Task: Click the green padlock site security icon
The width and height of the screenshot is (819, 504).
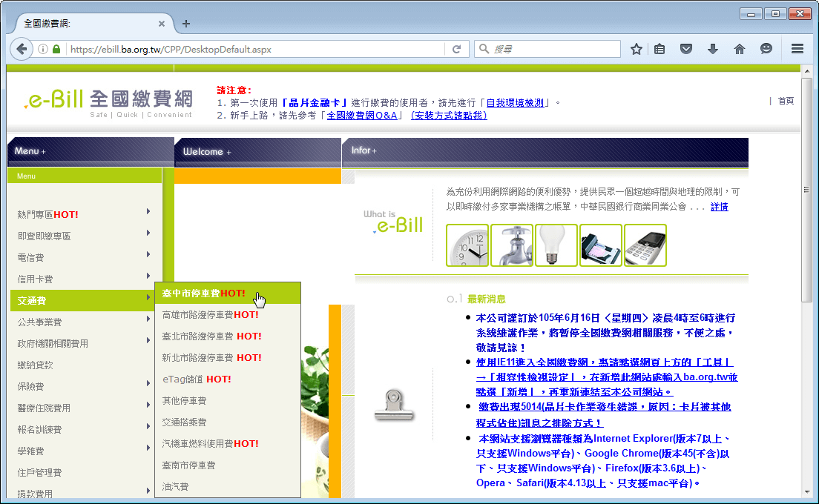Action: 56,49
